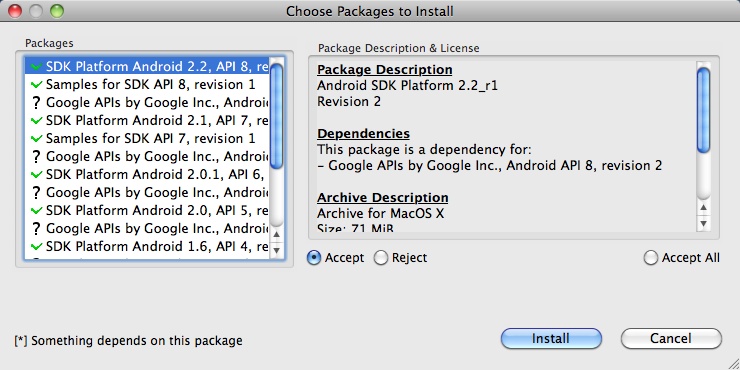The image size is (740, 370).
Task: Click the Packages list scrollbar thumb
Action: (277, 116)
